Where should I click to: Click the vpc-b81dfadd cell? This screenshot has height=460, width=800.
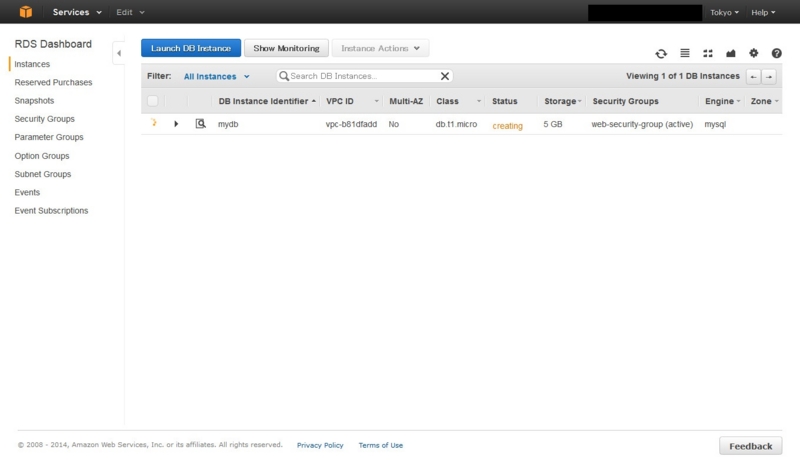pos(352,124)
